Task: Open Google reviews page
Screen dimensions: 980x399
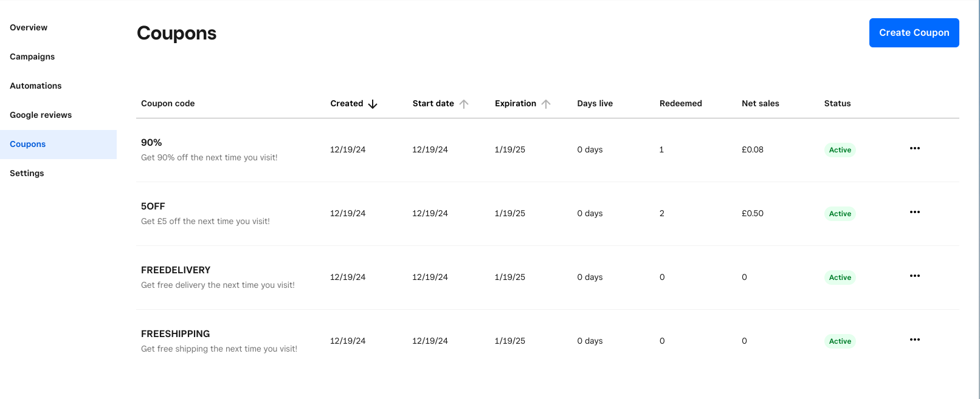Action: tap(41, 115)
